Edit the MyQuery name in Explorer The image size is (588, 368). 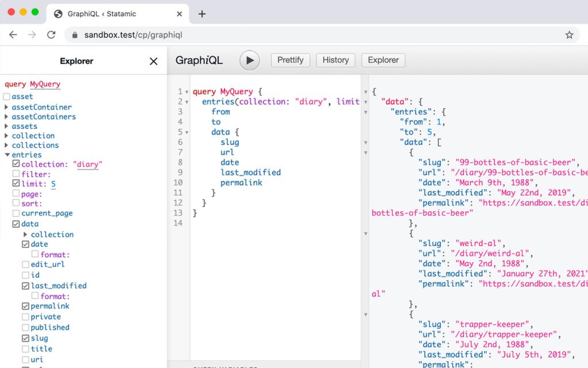point(45,84)
